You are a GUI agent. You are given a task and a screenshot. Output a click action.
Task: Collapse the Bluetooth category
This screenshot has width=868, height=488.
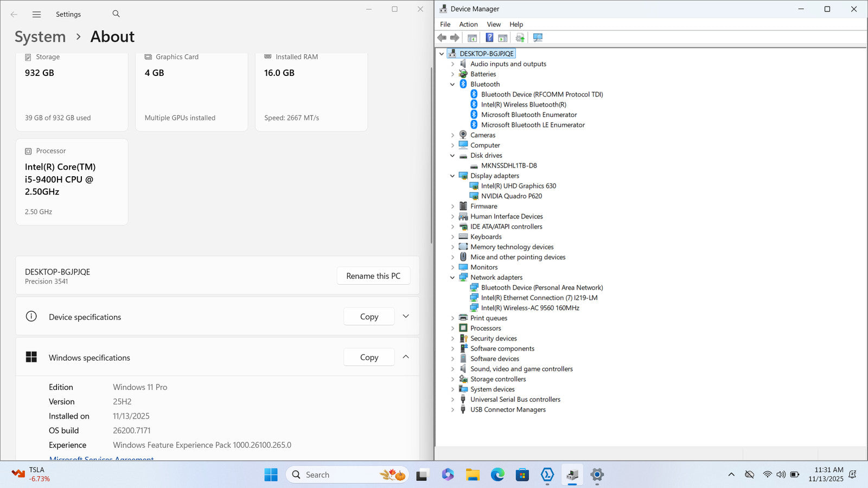click(x=452, y=85)
